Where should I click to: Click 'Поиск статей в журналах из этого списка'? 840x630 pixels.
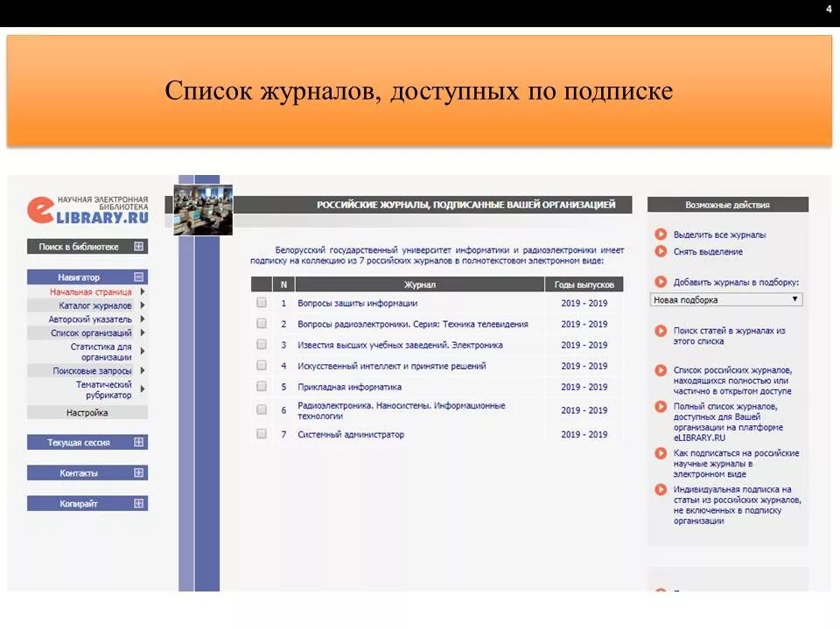click(x=729, y=336)
